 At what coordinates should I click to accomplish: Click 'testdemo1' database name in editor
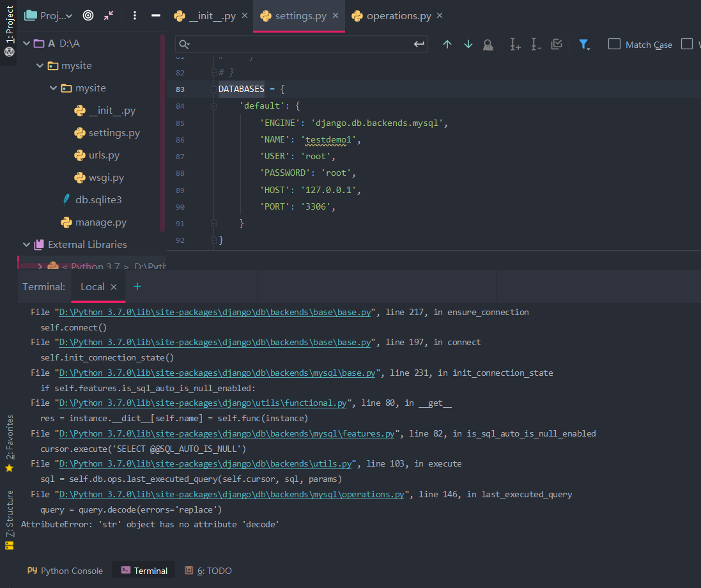(x=328, y=140)
